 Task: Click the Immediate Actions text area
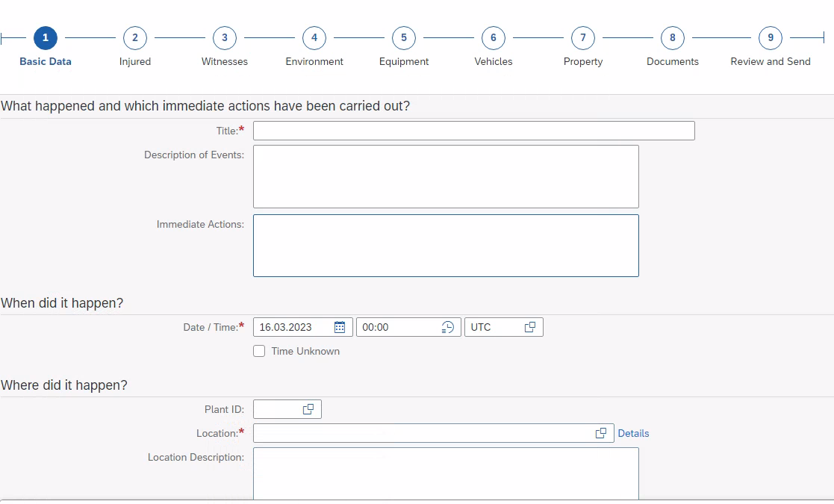pyautogui.click(x=446, y=246)
